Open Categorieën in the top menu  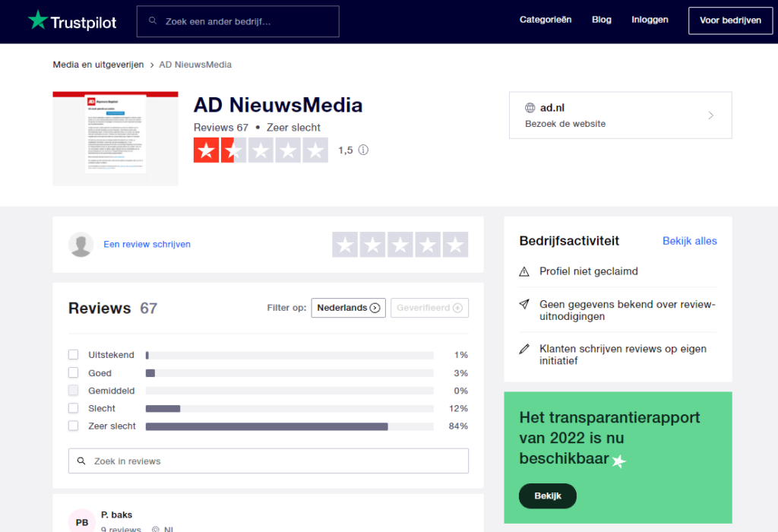coord(546,20)
